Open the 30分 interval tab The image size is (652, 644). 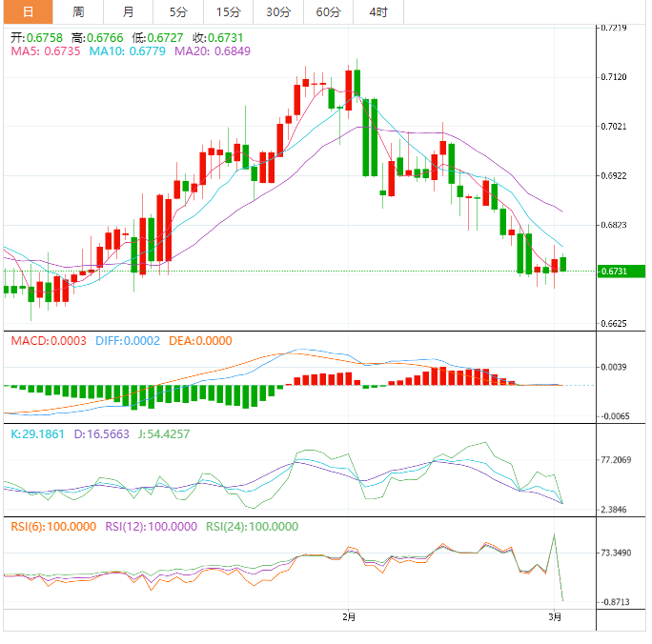click(278, 11)
